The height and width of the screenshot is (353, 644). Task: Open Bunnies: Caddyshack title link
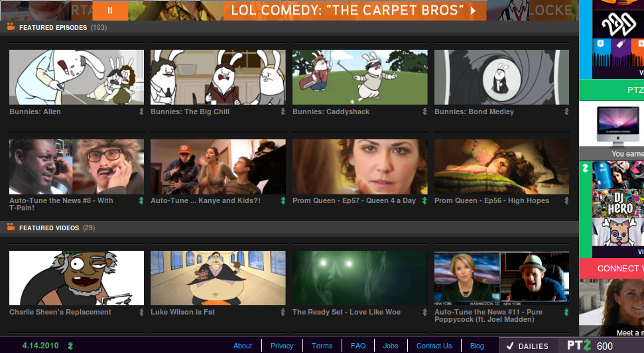[331, 111]
